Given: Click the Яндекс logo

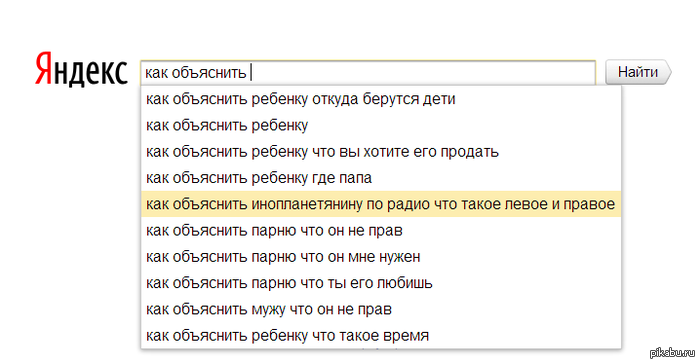Looking at the screenshot, I should click(81, 70).
